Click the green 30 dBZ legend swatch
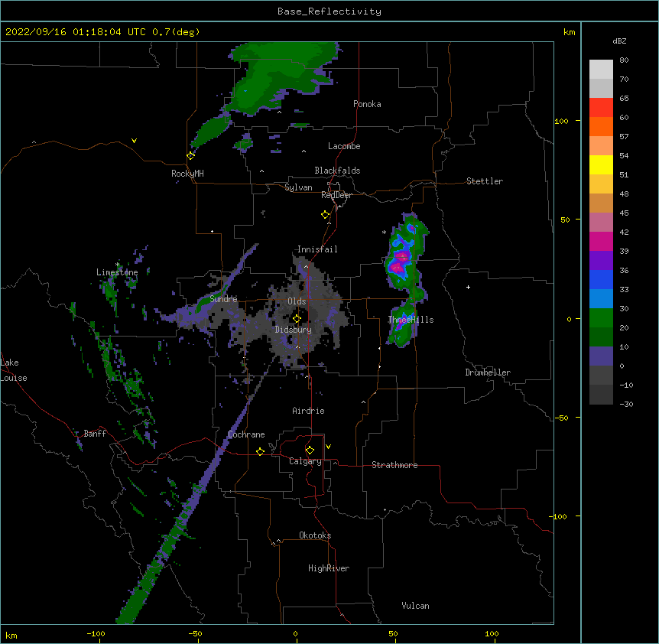Viewport: 659px width, 644px height. click(601, 318)
